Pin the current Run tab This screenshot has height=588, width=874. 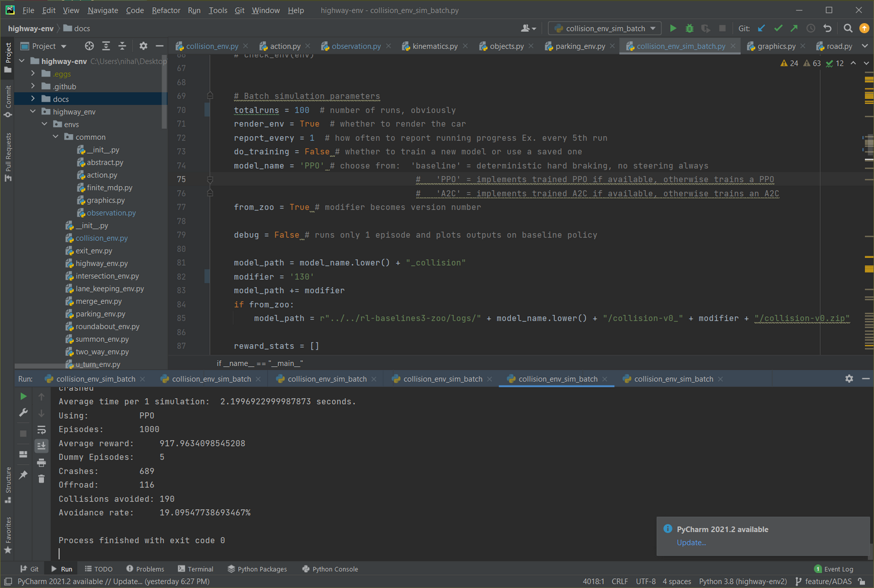pyautogui.click(x=23, y=475)
